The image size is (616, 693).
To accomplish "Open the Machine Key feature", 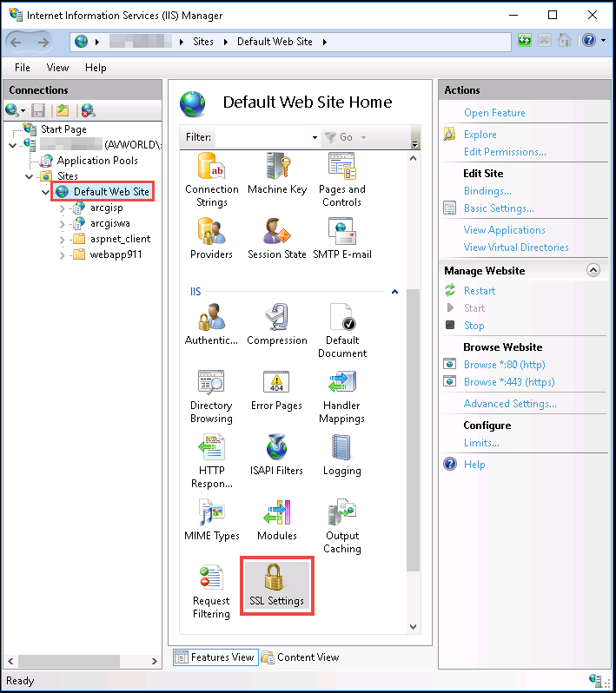I will [277, 174].
